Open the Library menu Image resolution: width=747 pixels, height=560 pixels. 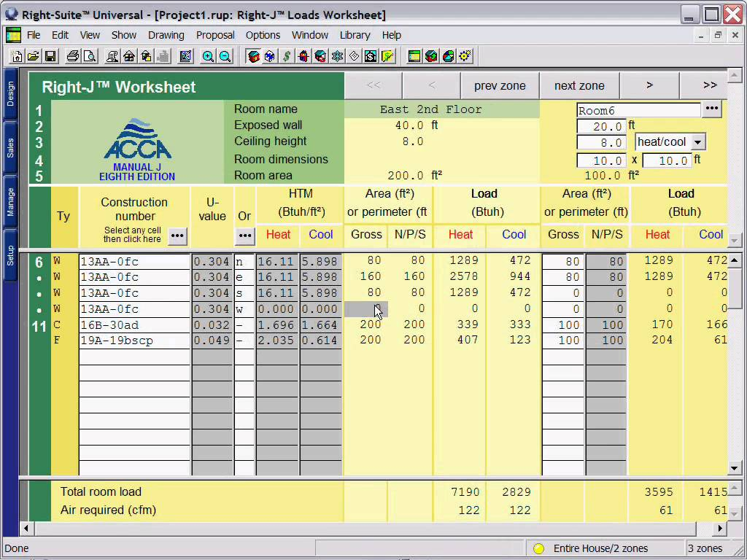tap(355, 35)
